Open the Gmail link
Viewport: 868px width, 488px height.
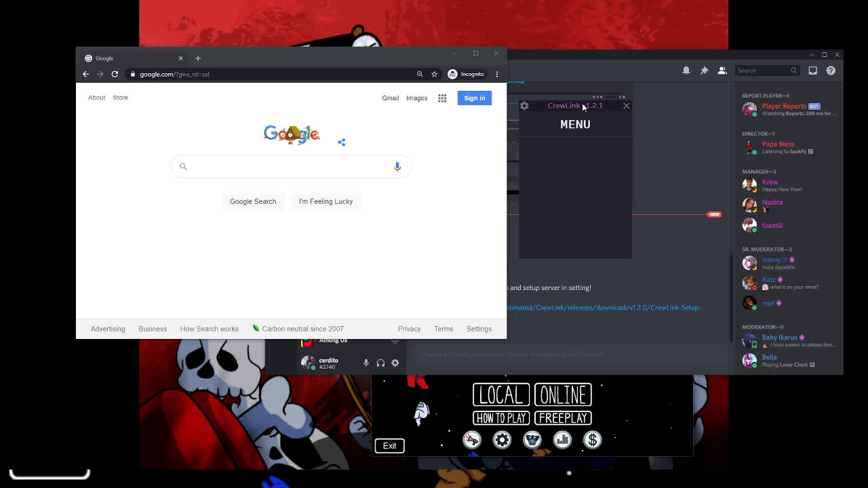coord(391,98)
